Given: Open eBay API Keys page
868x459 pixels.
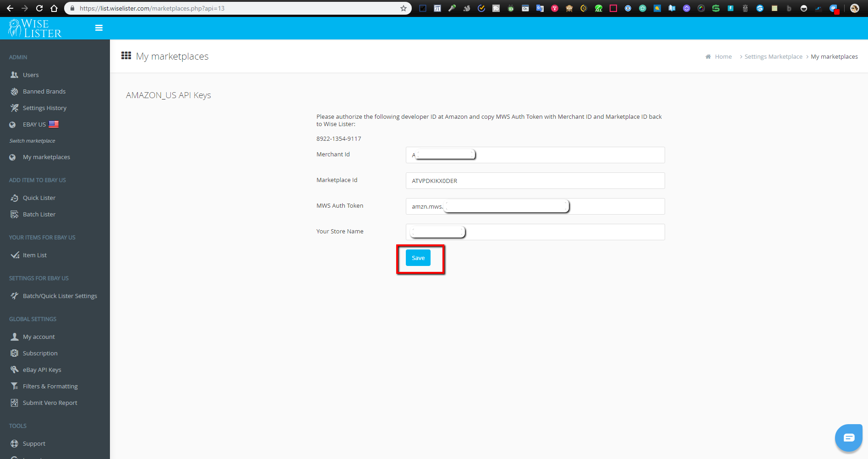Looking at the screenshot, I should point(42,370).
